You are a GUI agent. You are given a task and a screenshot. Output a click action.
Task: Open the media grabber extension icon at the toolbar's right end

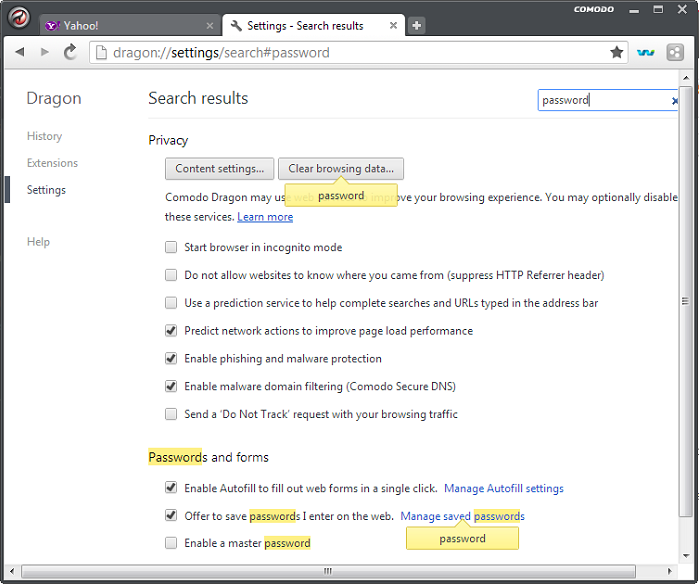click(x=675, y=53)
